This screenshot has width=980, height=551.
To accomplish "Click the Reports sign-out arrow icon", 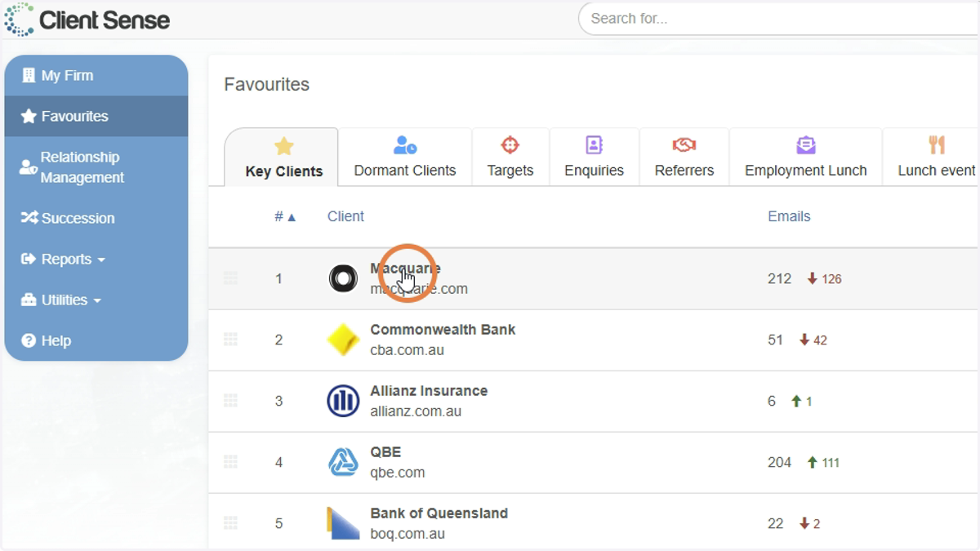I will pos(29,259).
